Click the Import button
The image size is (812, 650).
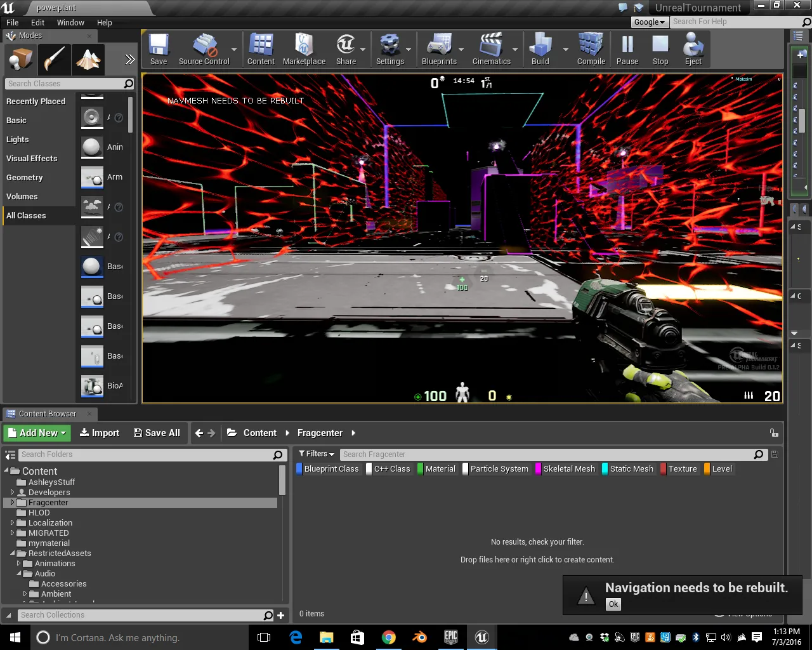pos(100,433)
